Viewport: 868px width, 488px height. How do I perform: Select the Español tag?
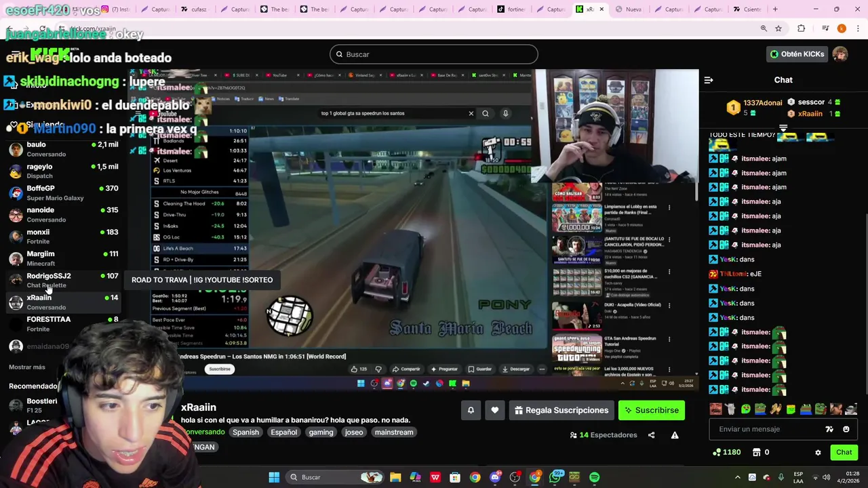(x=284, y=432)
